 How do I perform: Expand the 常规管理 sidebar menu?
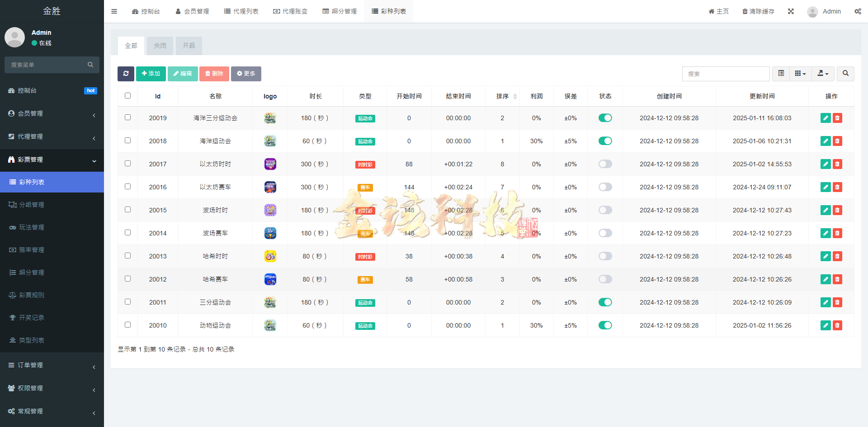[x=52, y=411]
